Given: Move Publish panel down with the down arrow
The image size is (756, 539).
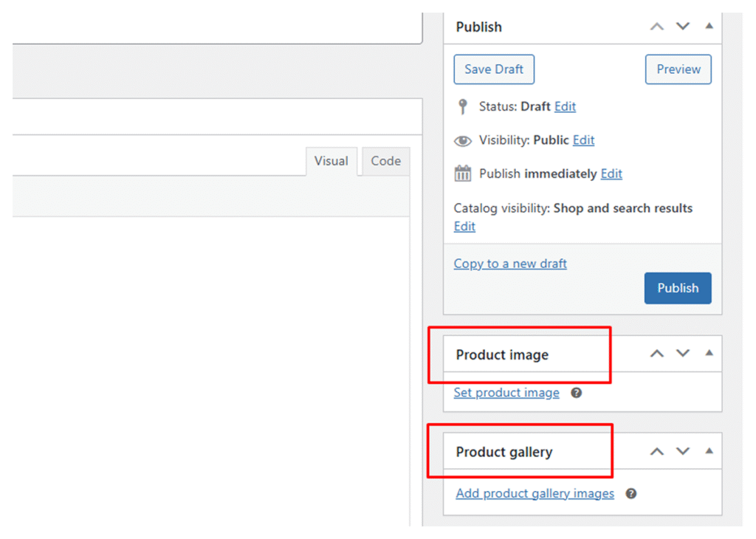Looking at the screenshot, I should click(x=683, y=27).
